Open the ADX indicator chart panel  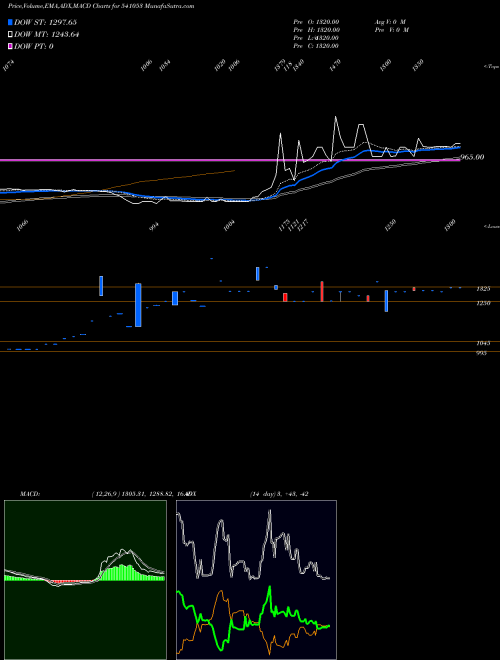tap(256, 580)
